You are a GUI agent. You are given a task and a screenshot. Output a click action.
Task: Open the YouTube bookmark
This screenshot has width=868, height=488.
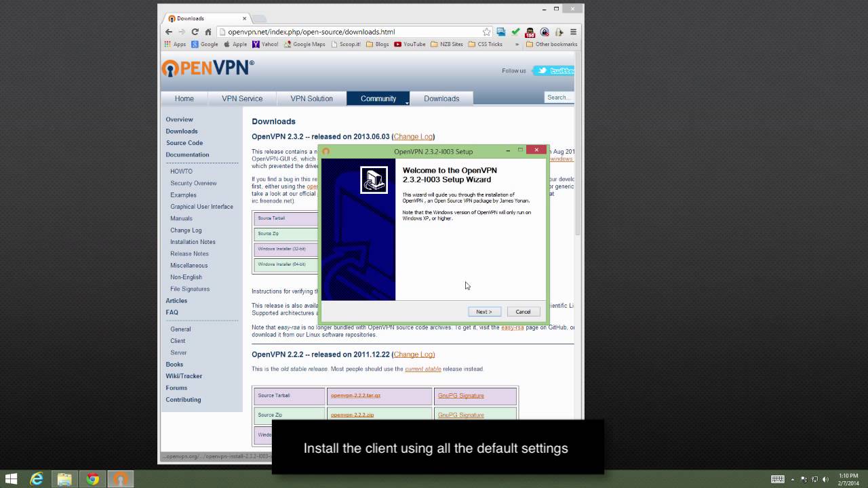410,44
